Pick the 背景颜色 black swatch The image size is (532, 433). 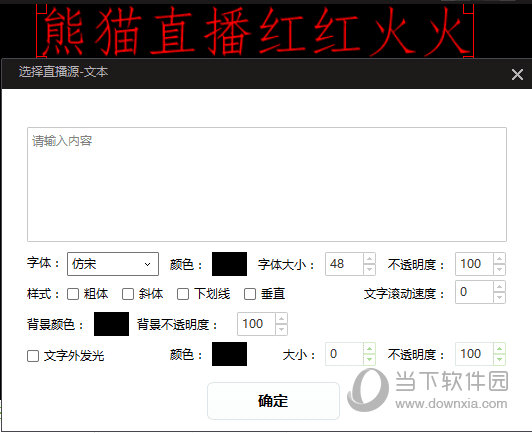click(x=111, y=324)
